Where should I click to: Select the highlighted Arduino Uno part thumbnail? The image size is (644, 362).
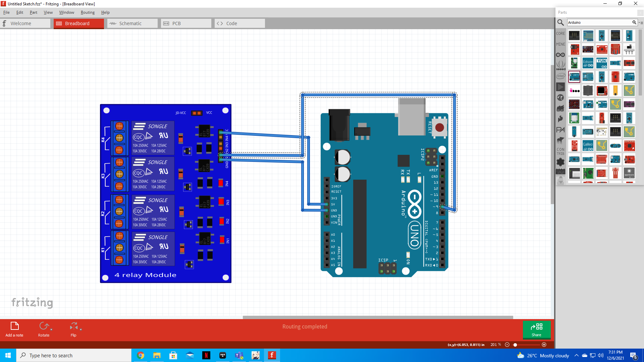point(574,77)
